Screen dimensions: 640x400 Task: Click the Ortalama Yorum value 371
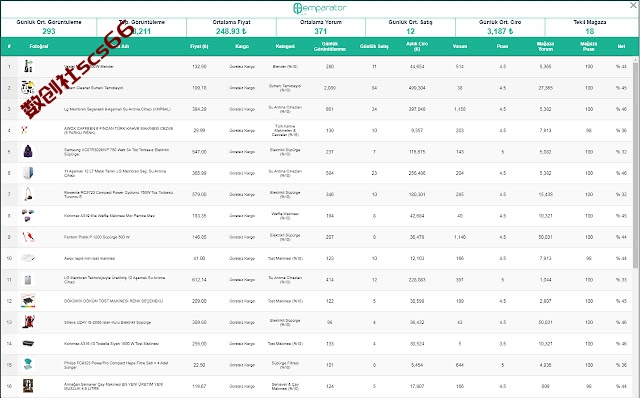pos(320,31)
